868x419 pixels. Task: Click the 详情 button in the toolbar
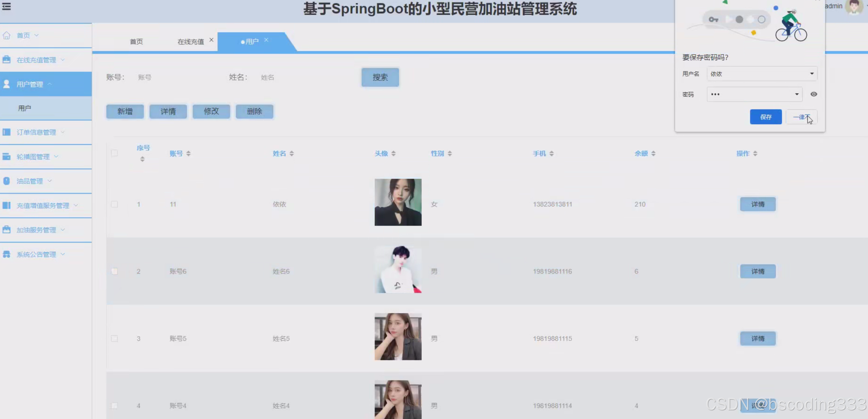168,111
